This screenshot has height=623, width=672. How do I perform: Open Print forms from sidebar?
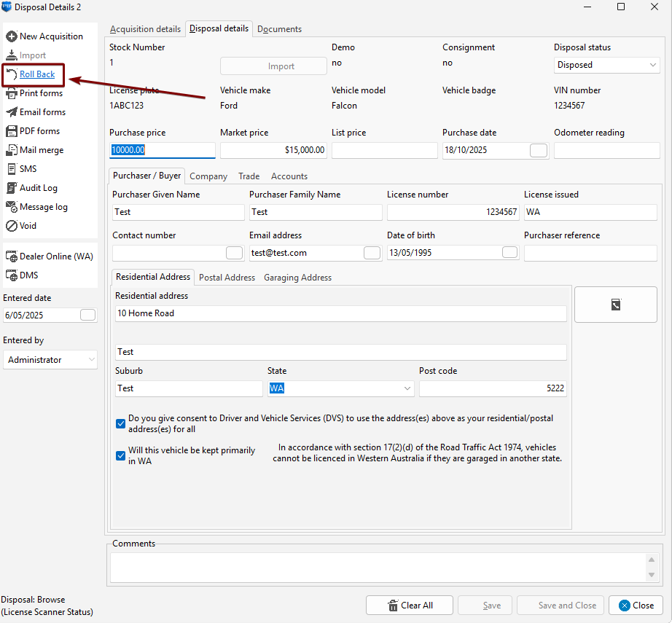(x=41, y=93)
